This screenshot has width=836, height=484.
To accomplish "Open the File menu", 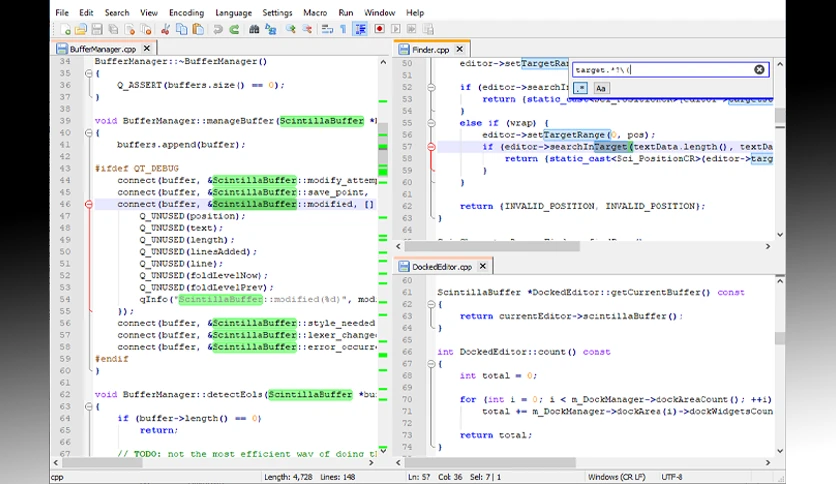I will click(x=62, y=13).
